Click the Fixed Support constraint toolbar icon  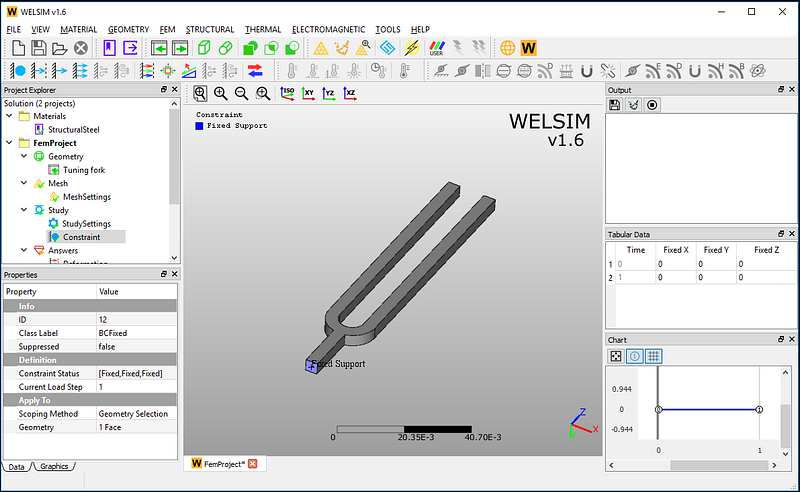point(16,70)
